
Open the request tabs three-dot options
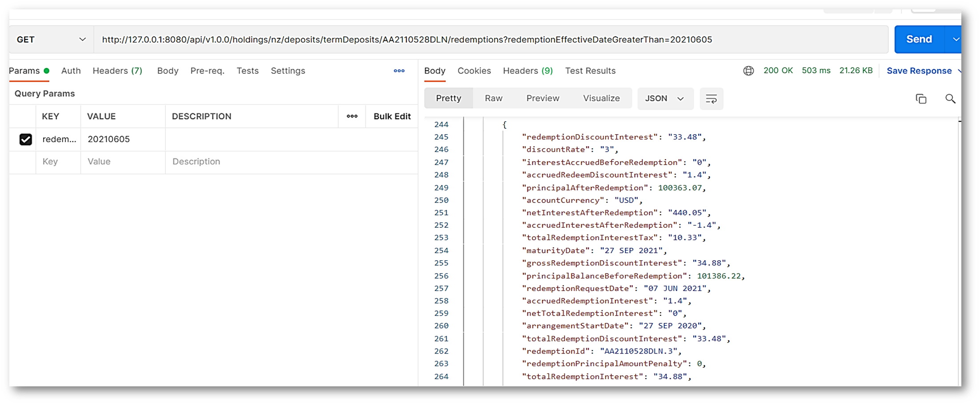[x=399, y=71]
